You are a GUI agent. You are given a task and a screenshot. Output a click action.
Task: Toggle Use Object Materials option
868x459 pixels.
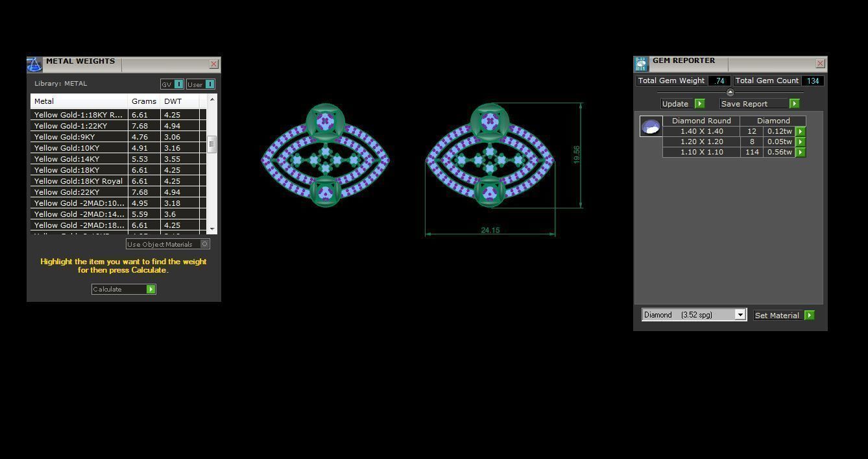(168, 244)
